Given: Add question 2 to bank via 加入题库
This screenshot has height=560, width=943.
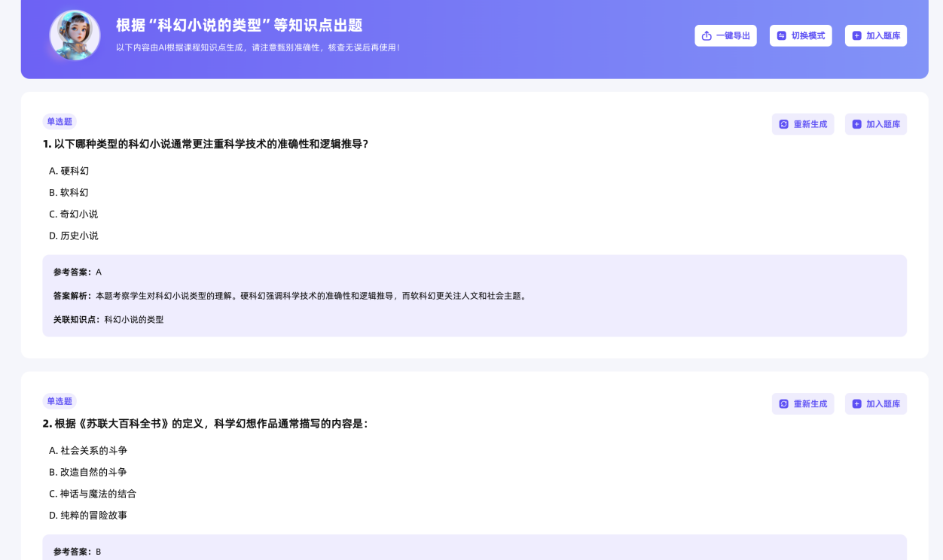Looking at the screenshot, I should 875,404.
